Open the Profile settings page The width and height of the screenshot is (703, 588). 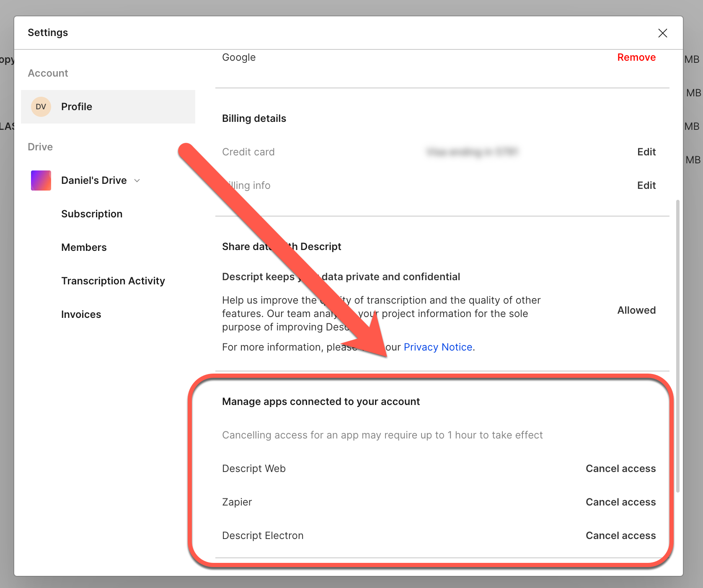pos(108,107)
